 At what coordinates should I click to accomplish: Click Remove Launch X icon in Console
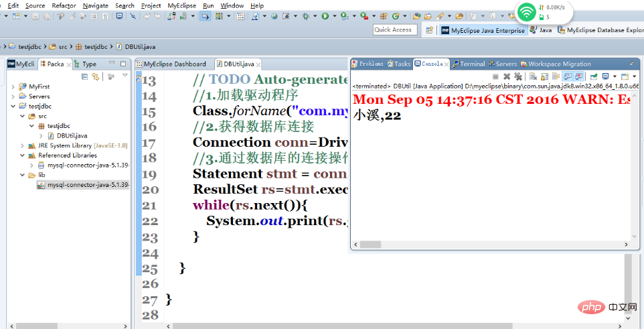coord(507,76)
